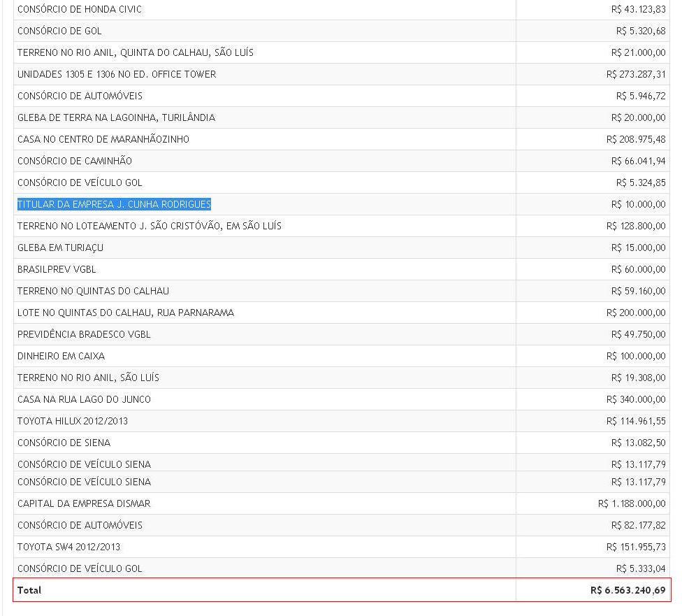682x616 pixels.
Task: Click the value R$ 5.333,04
Action: 641,568
